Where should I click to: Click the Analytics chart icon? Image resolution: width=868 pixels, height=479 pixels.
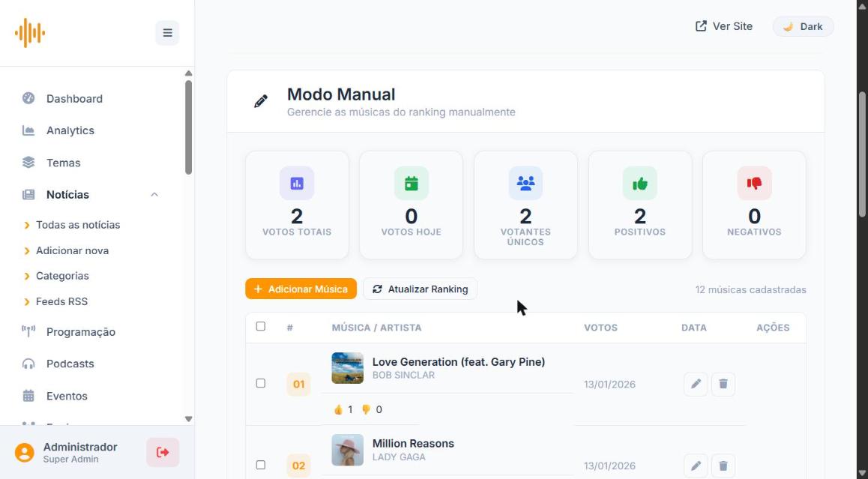click(x=28, y=130)
